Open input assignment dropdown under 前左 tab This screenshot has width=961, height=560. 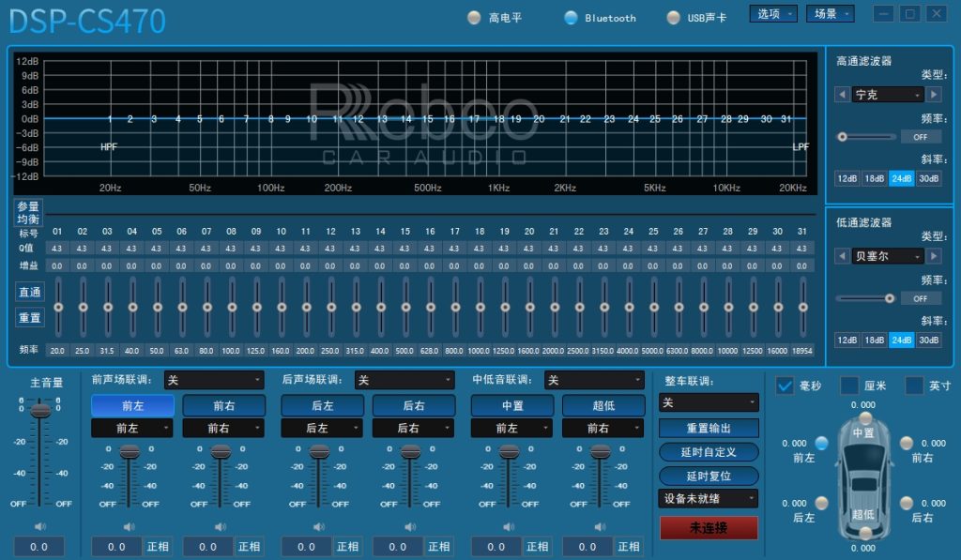132,429
